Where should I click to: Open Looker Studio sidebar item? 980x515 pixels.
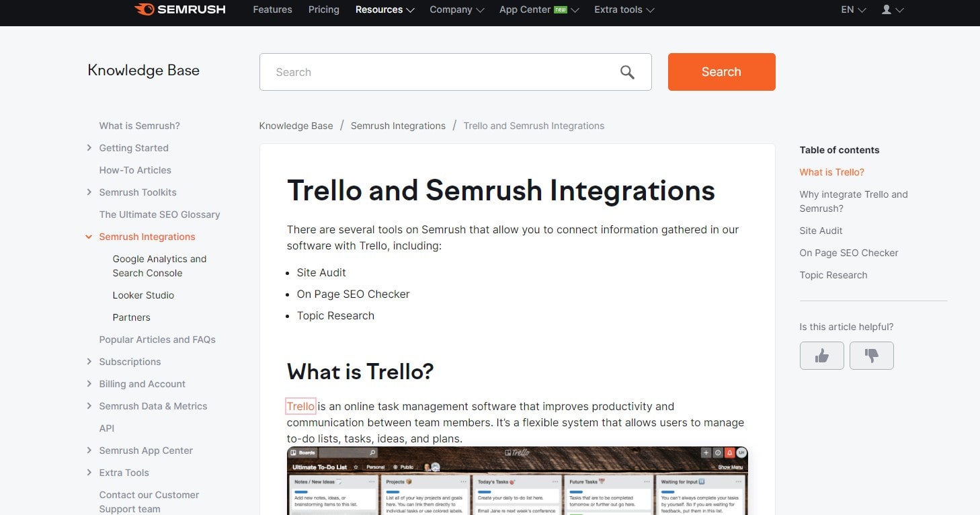[143, 295]
